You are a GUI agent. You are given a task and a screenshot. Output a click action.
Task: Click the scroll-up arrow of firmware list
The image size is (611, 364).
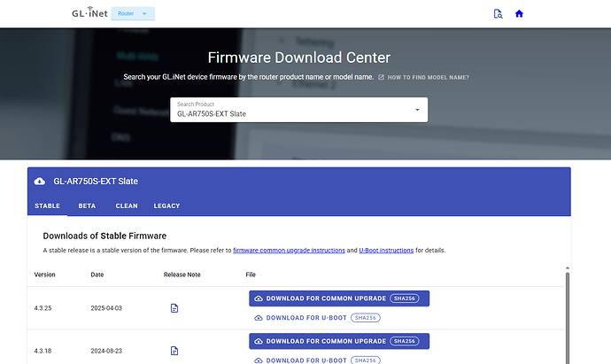[568, 268]
